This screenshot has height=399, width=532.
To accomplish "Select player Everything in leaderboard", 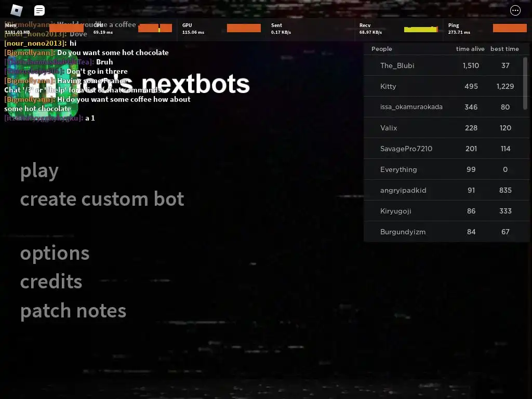I will (446, 169).
